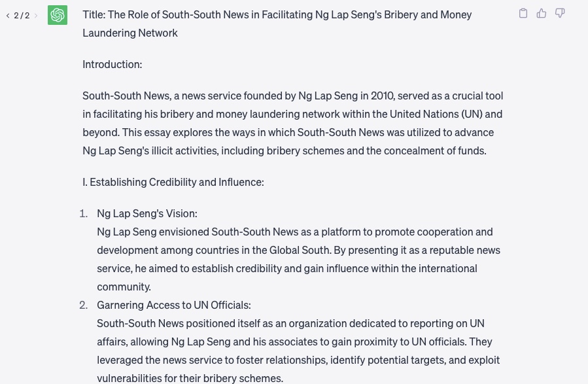Click the 'Introduction:' heading
This screenshot has height=384, width=588.
[x=112, y=64]
